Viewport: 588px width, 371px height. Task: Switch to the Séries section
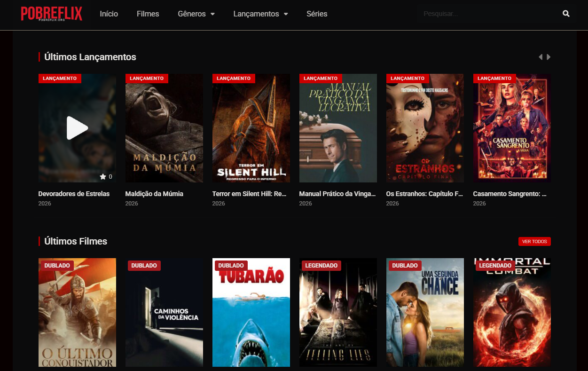317,14
